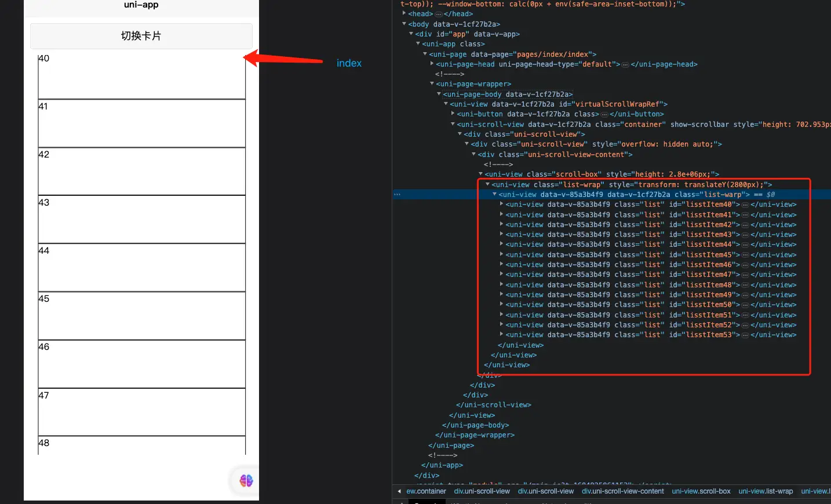Expand the lisstItem53 node
831x504 pixels.
[502, 334]
